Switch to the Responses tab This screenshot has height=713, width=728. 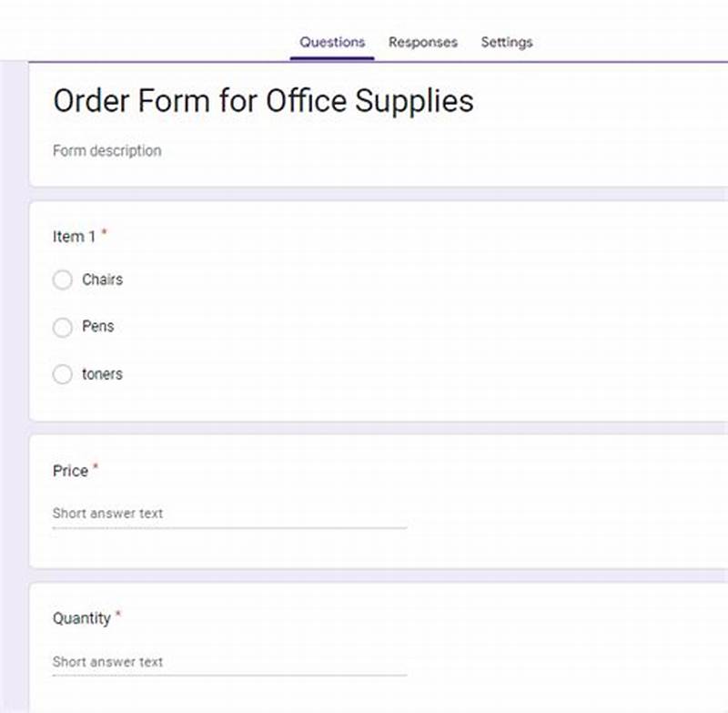click(x=422, y=42)
